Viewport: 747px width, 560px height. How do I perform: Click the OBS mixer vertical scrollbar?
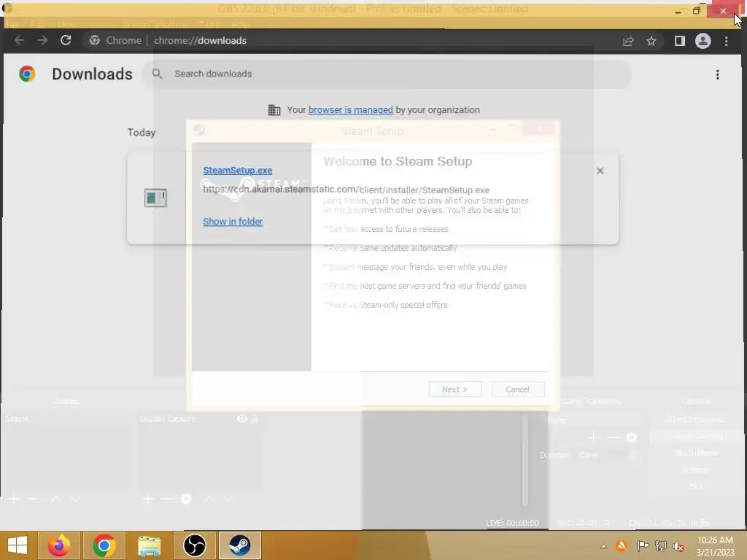pos(525,461)
